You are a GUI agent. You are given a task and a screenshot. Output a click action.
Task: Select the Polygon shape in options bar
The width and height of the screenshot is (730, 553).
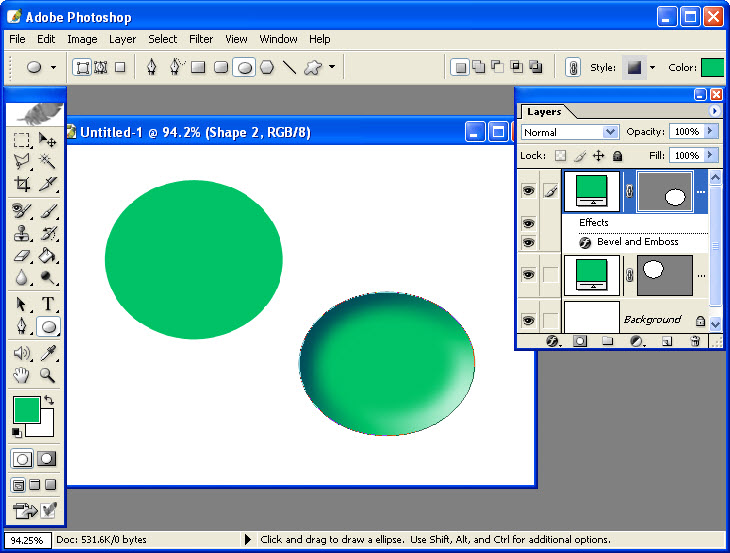[267, 67]
